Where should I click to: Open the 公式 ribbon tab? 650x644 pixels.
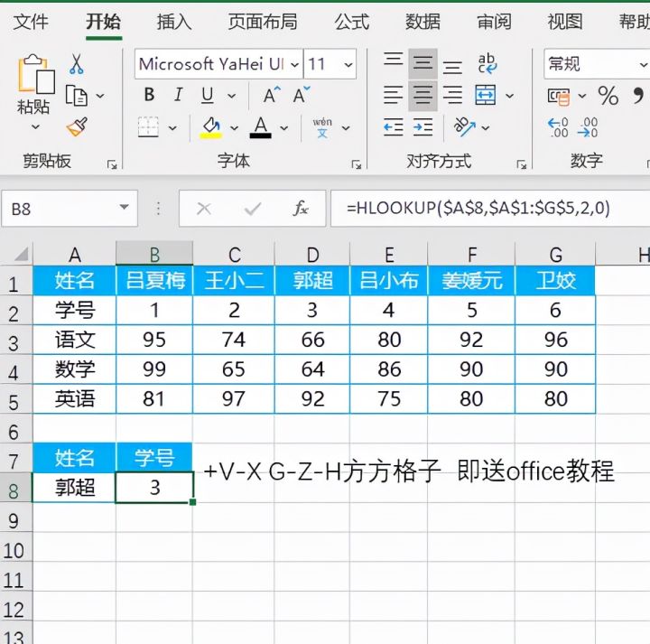(352, 22)
